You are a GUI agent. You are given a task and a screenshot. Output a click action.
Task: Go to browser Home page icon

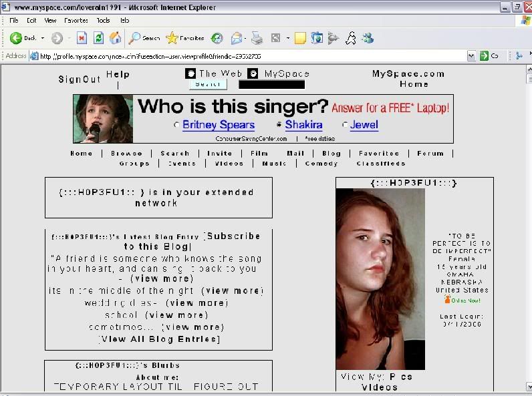tap(115, 38)
